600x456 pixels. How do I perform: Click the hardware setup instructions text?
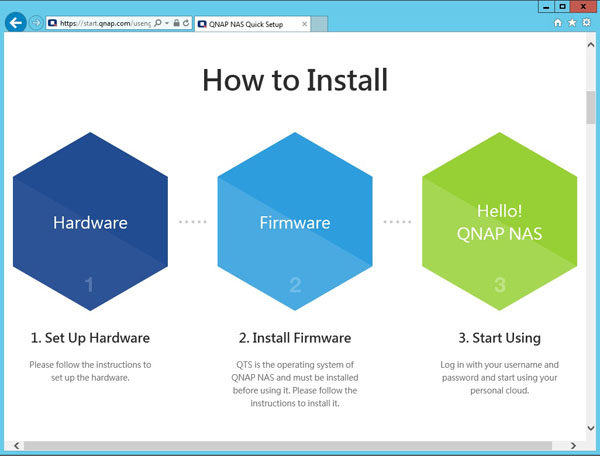90,371
